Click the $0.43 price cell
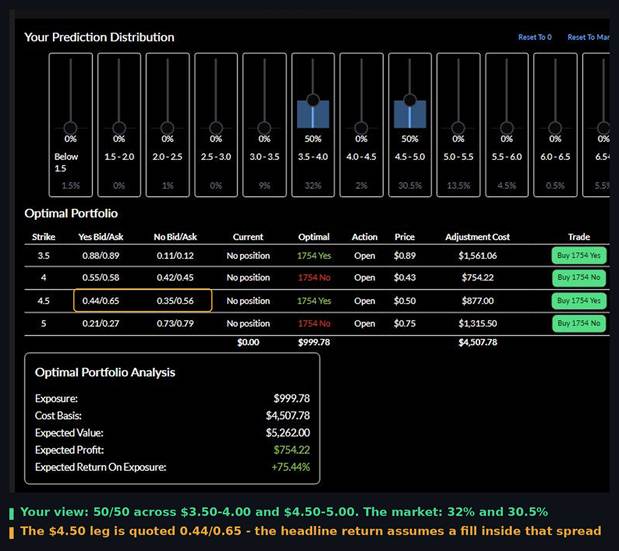Screen dimensions: 619x551 (405, 277)
